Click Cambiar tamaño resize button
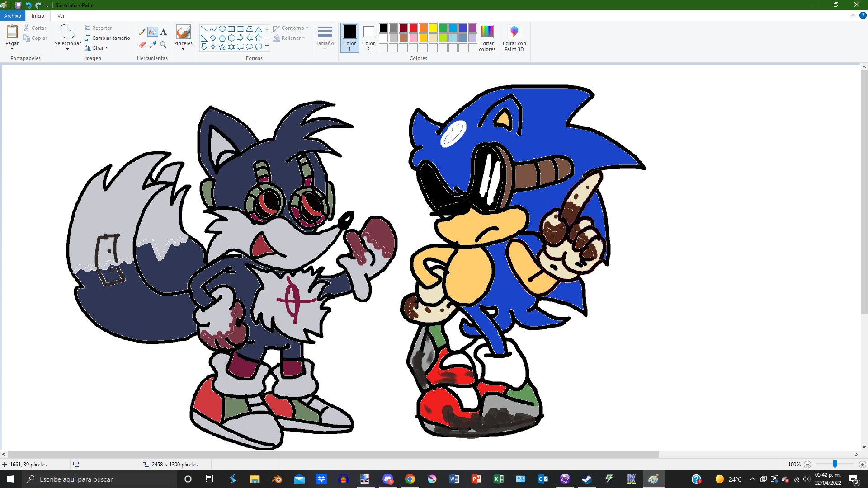This screenshot has height=488, width=868. tap(107, 38)
